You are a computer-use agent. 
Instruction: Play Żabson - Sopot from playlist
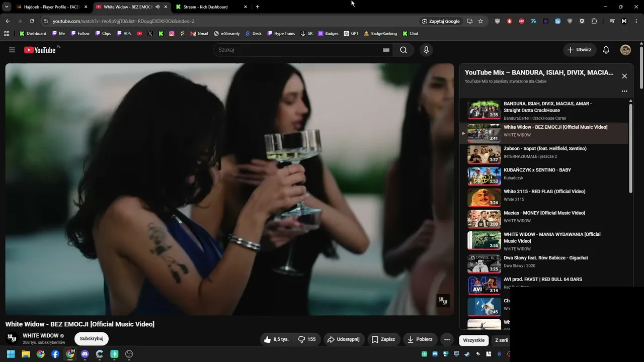pyautogui.click(x=544, y=154)
